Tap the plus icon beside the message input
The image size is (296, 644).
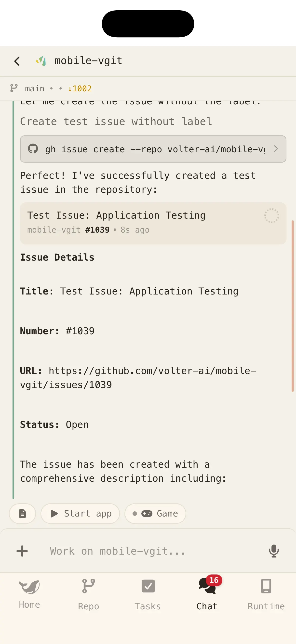point(22,551)
